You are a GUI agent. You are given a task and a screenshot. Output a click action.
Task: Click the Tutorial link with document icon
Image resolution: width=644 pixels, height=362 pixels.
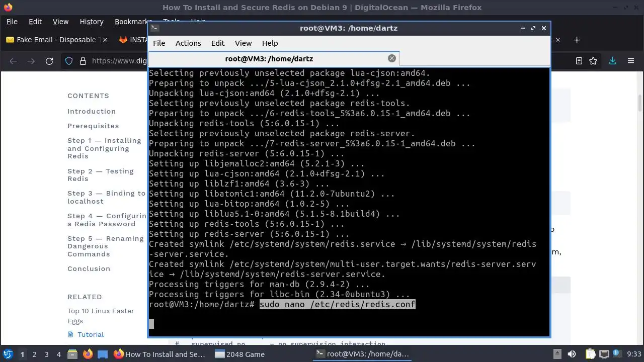[86, 334]
